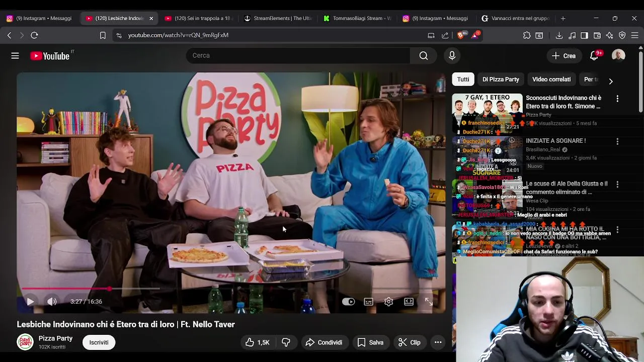Open the 7 GAY, 1 ETERO thumbnail
Screen dimensions: 644x362
(487, 113)
